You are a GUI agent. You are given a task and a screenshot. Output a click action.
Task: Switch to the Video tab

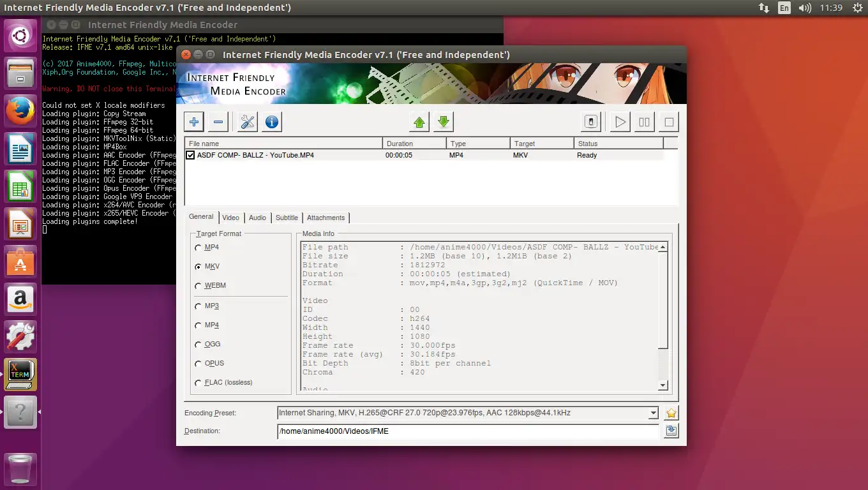230,218
